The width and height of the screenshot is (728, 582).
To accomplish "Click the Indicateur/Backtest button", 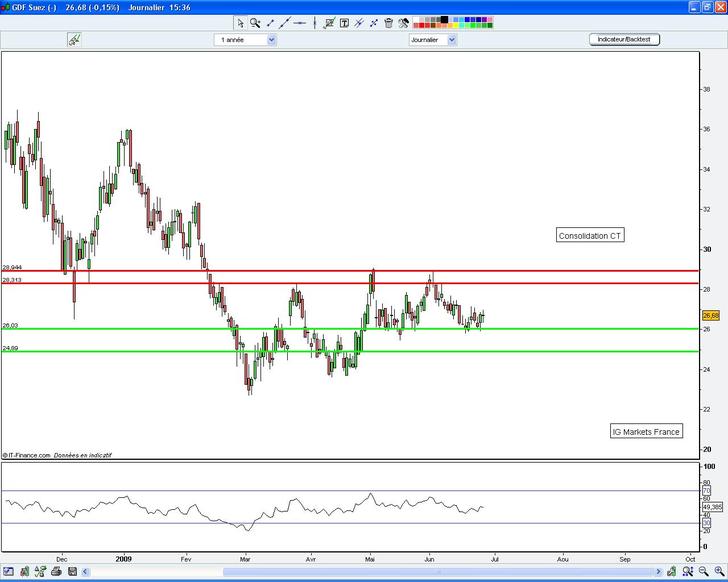I will pos(625,39).
